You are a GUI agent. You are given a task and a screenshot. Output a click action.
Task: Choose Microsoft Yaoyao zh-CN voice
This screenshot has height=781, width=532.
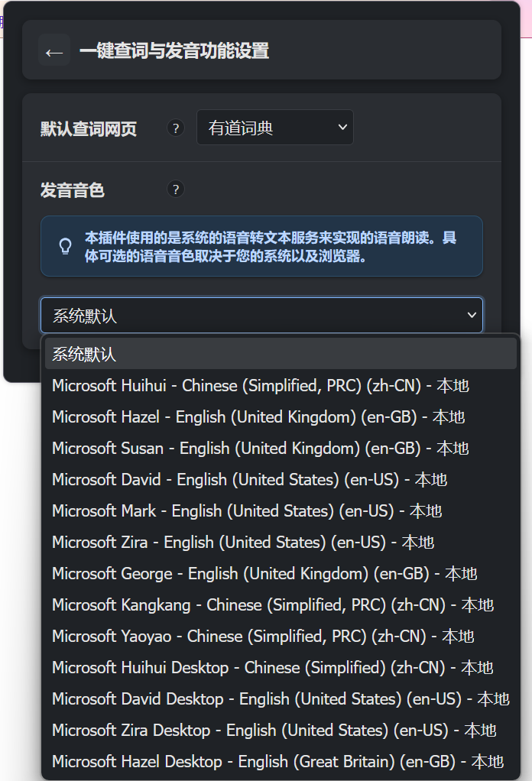click(281, 637)
